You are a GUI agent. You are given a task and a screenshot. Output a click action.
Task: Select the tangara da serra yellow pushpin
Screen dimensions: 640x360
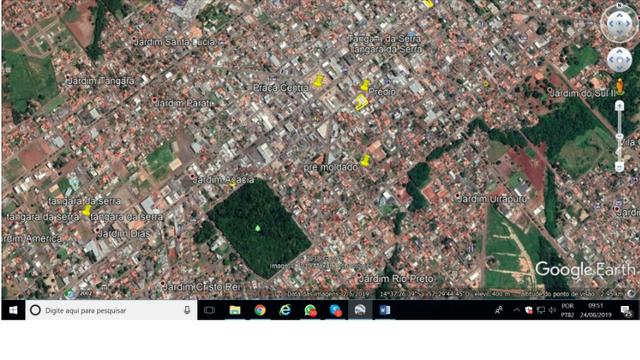point(87,211)
